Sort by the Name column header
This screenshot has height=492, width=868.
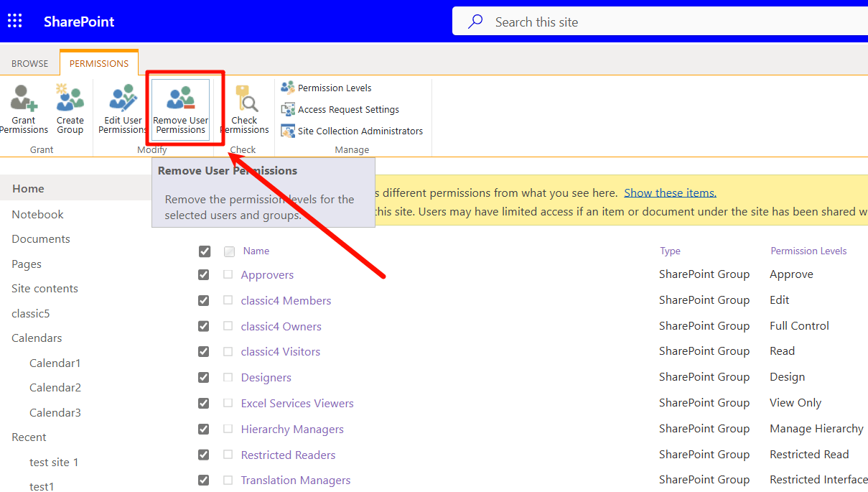pyautogui.click(x=256, y=251)
